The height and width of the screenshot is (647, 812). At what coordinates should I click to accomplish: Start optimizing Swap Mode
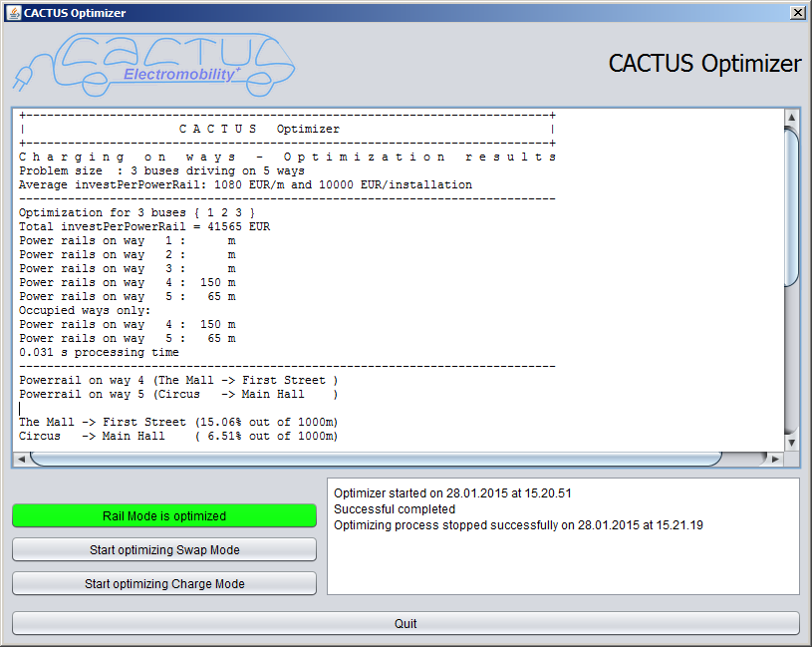coord(164,549)
